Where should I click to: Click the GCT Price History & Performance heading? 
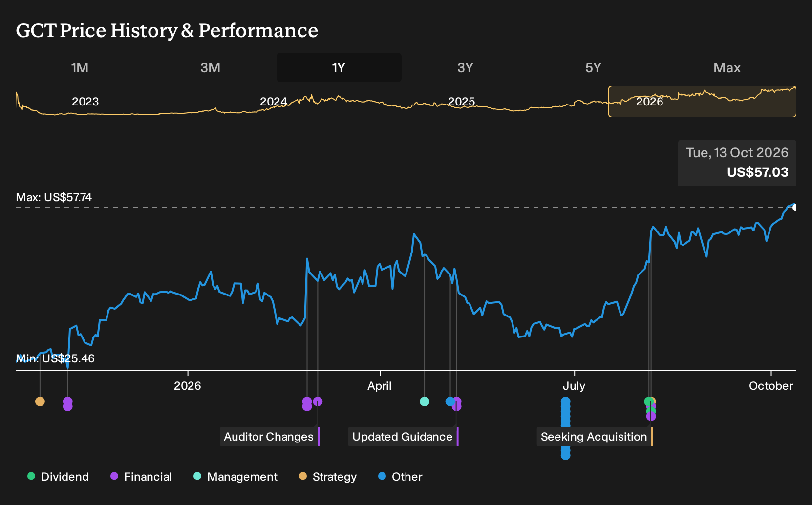pyautogui.click(x=167, y=30)
